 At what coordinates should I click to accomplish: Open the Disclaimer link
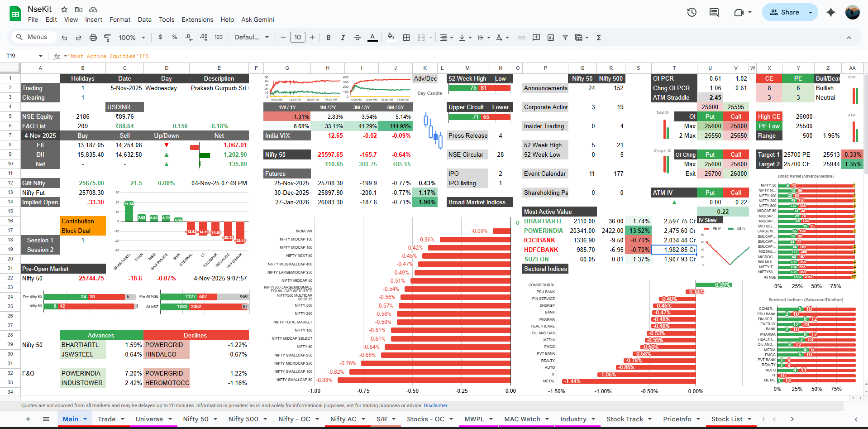pyautogui.click(x=435, y=405)
